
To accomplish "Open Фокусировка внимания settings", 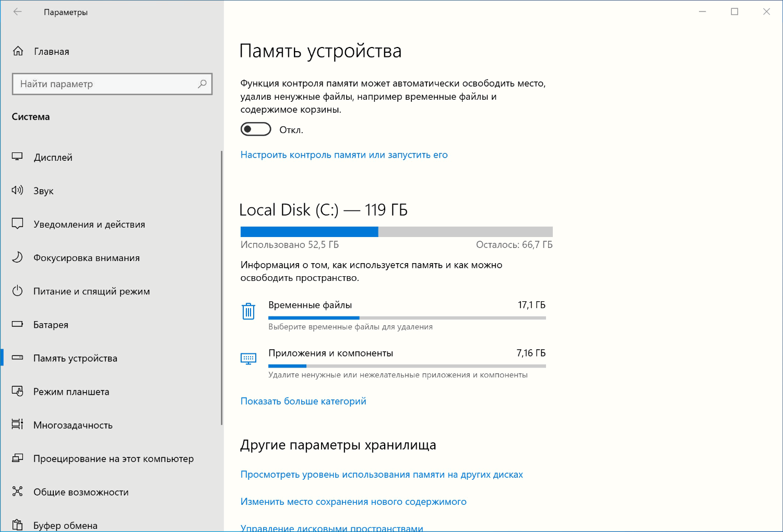I will (17, 257).
